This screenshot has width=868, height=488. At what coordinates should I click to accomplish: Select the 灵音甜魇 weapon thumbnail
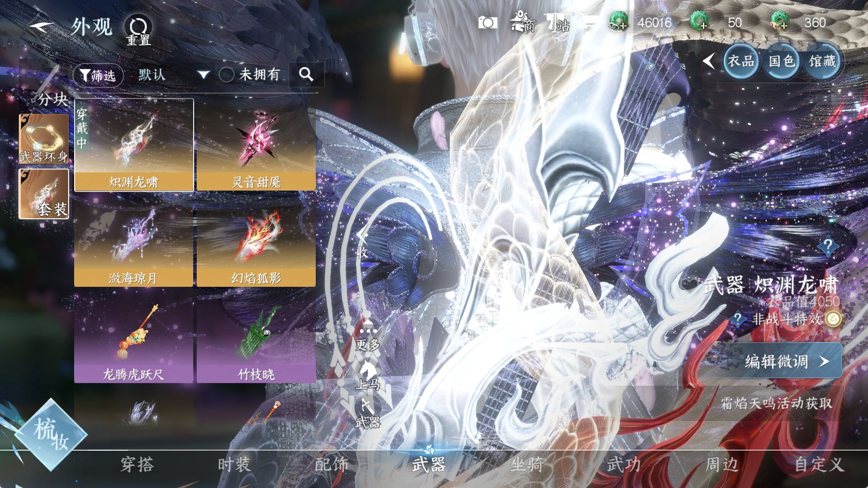point(256,145)
